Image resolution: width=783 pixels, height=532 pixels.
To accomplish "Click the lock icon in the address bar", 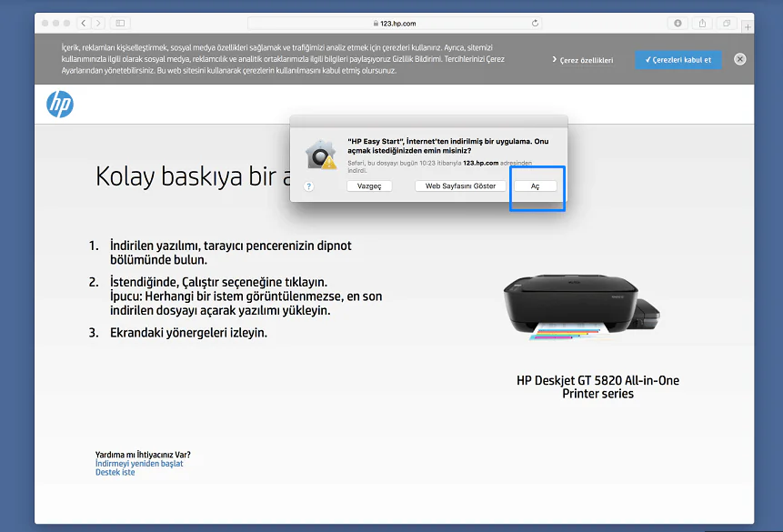I will 376,24.
